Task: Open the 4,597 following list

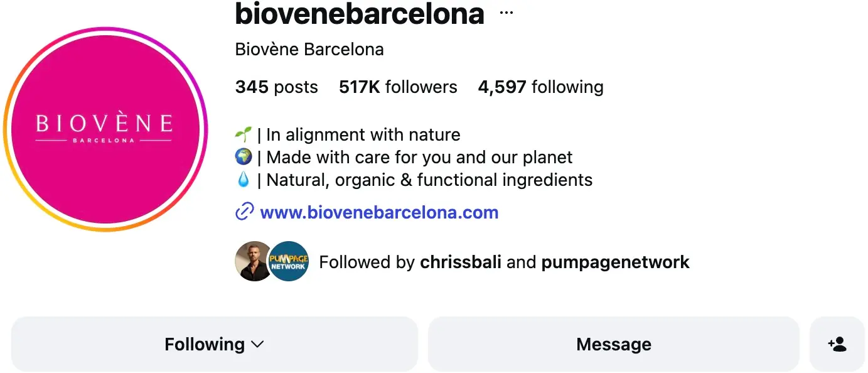Action: click(x=540, y=87)
